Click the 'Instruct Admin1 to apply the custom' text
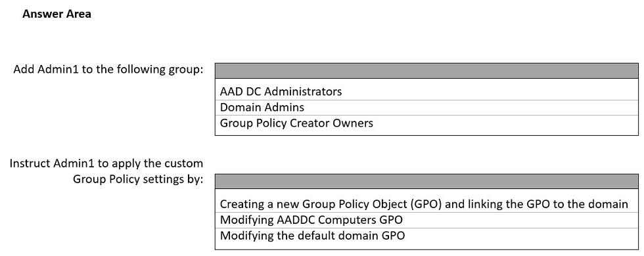This screenshot has height=256, width=644. [x=106, y=163]
